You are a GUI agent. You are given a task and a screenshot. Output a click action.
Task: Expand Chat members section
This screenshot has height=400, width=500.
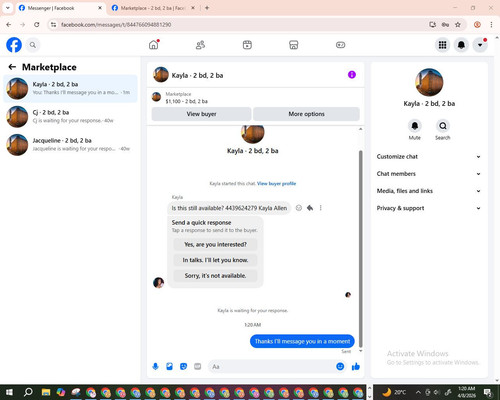click(429, 174)
